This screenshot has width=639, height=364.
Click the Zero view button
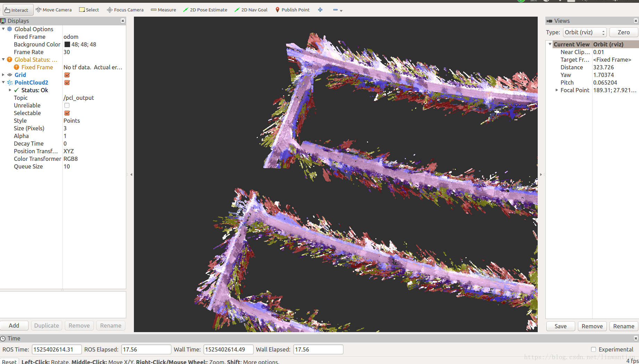(623, 32)
